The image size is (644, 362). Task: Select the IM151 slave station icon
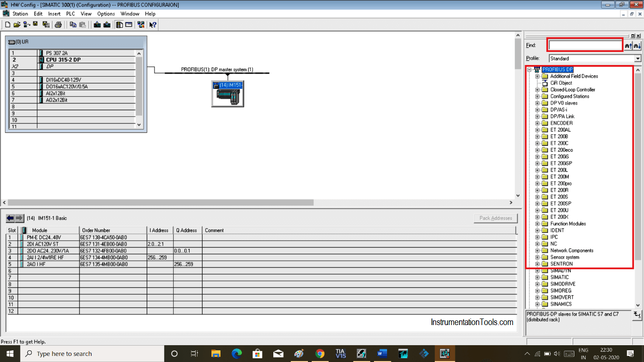(227, 94)
